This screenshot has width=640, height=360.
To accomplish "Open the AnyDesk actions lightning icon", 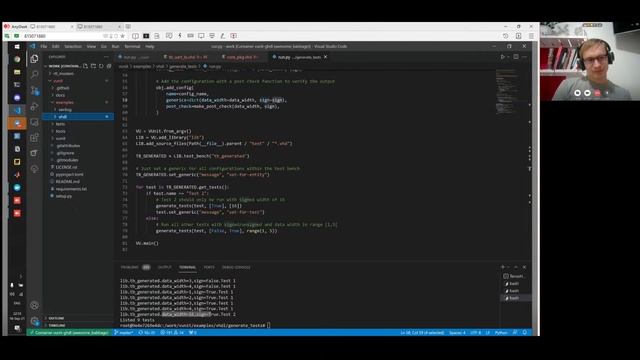I will (x=180, y=36).
